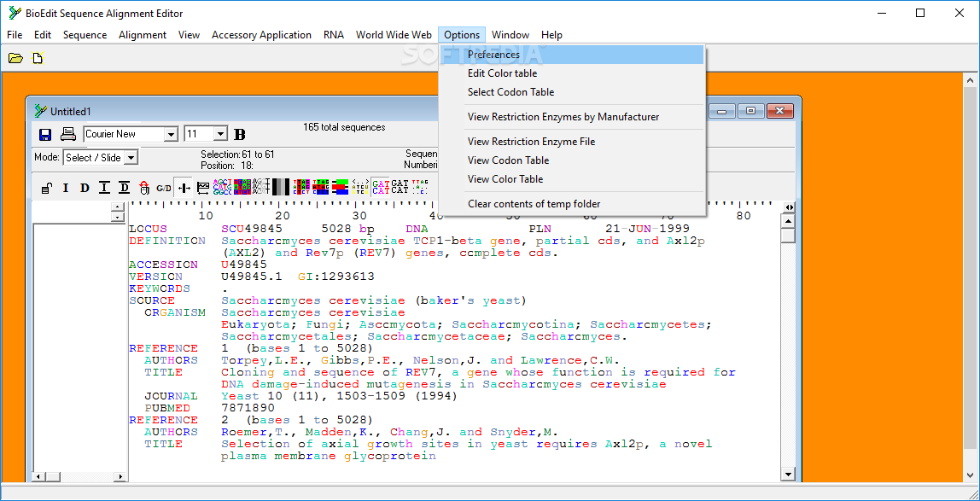Select colored-letter AGCT view icon
Viewport: 980px width, 501px height.
click(223, 188)
